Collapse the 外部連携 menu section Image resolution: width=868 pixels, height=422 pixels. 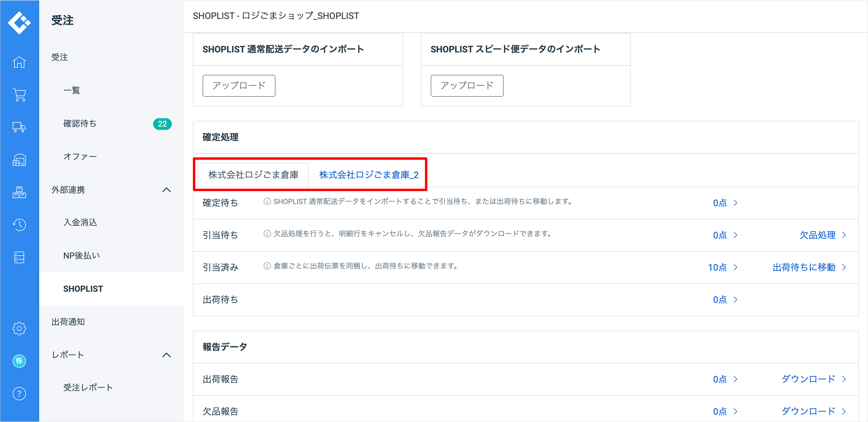166,190
